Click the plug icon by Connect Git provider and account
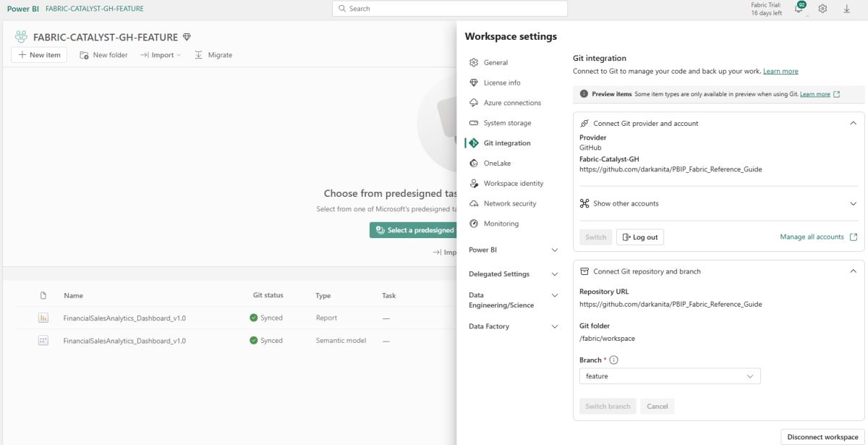The height and width of the screenshot is (445, 868). pos(584,123)
